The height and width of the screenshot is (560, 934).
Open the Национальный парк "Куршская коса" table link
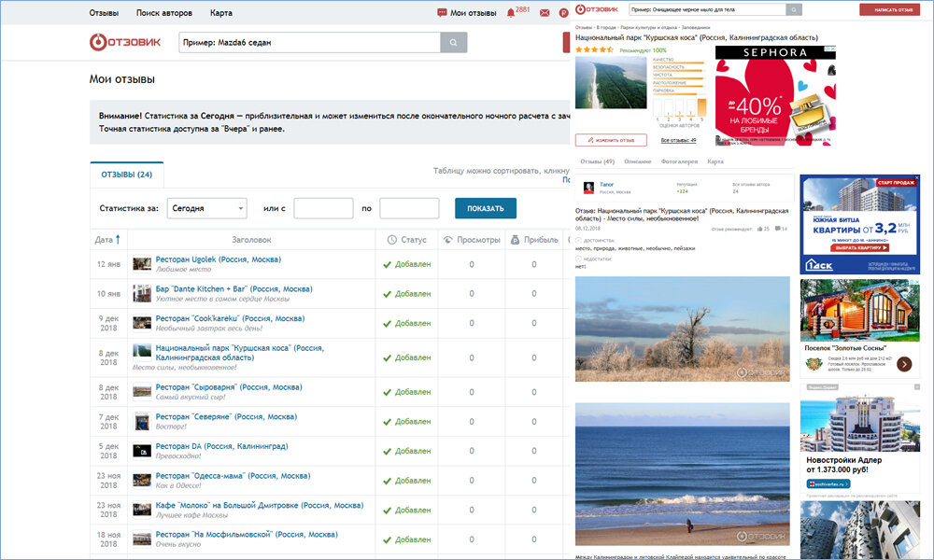point(239,352)
